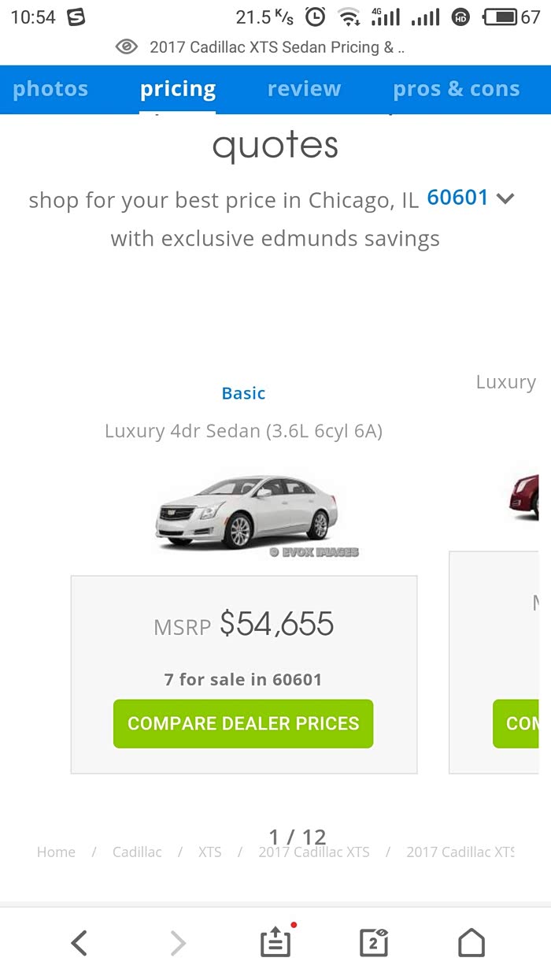Tap the alarm clock status icon
This screenshot has width=551, height=980.
[315, 17]
